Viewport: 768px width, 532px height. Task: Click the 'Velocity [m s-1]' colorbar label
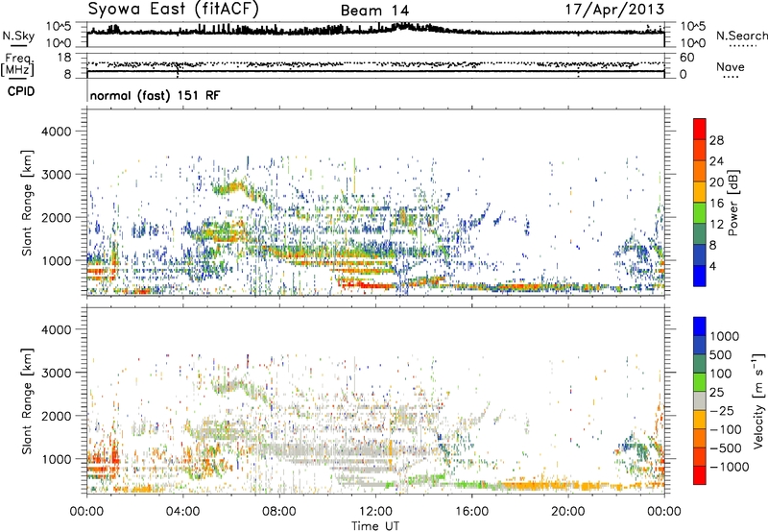tap(758, 401)
